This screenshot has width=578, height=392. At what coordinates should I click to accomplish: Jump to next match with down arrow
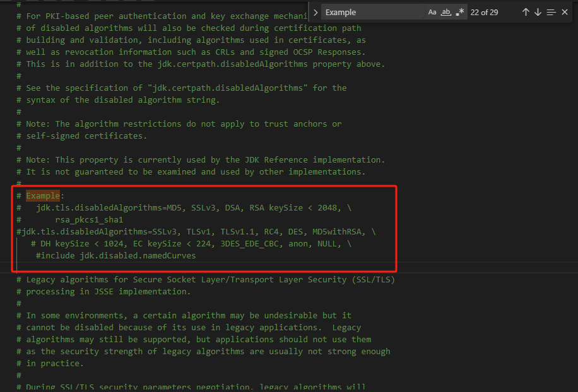538,12
